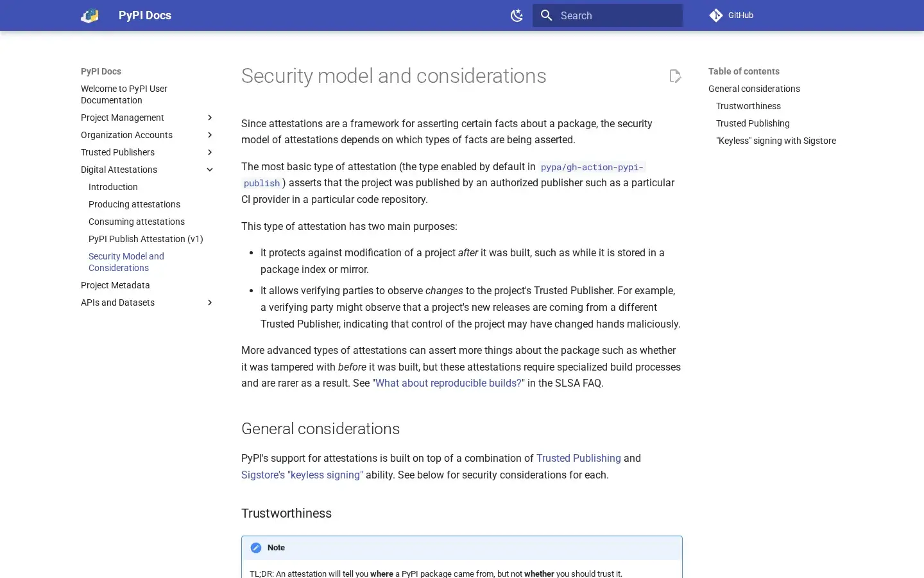
Task: Click the General considerations section heading
Action: (x=321, y=429)
